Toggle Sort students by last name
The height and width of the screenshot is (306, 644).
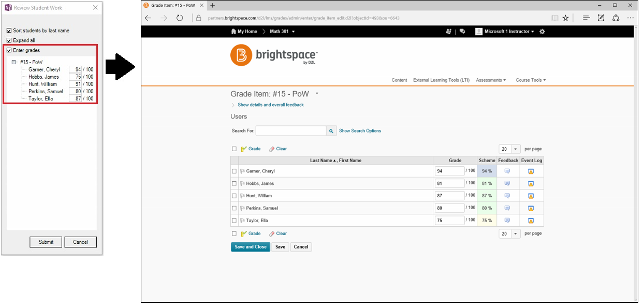click(9, 31)
